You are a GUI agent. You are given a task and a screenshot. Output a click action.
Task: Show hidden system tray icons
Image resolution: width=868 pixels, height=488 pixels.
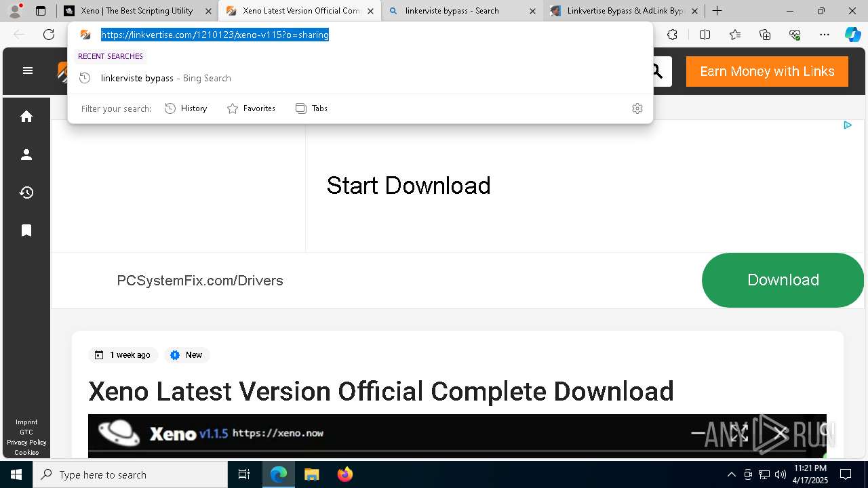point(731,474)
